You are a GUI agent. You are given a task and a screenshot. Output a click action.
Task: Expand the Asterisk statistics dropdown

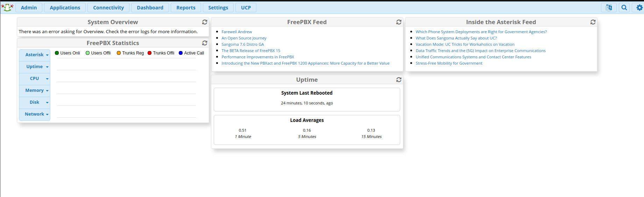[x=35, y=55]
